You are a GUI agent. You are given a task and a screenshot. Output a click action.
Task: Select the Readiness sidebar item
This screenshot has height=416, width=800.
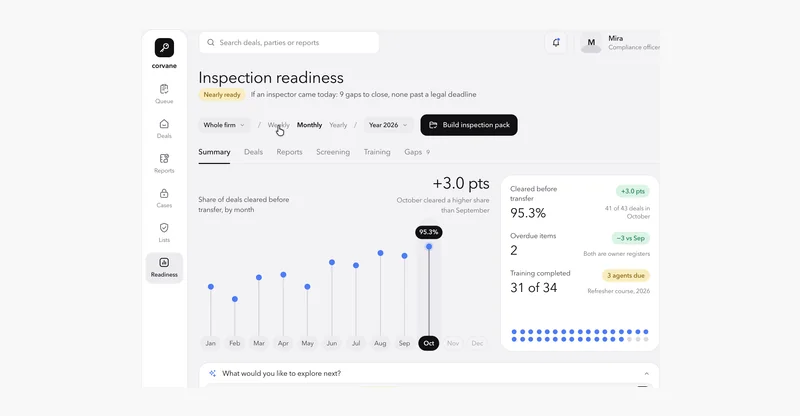pyautogui.click(x=164, y=267)
